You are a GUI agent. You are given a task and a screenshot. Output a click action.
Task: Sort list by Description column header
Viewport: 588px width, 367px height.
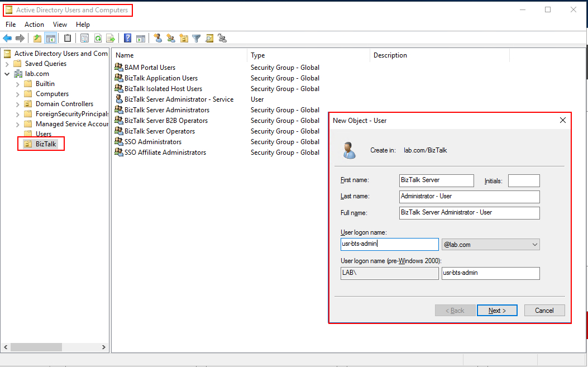[x=439, y=55]
